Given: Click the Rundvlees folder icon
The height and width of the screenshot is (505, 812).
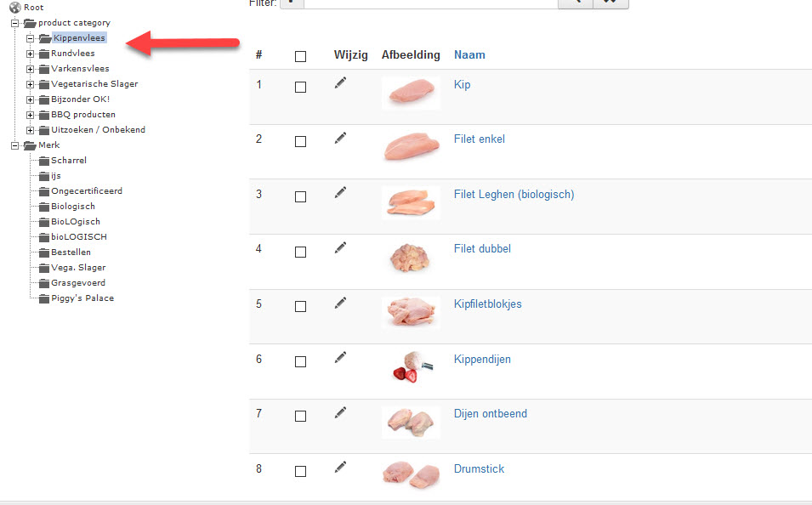Looking at the screenshot, I should point(44,54).
